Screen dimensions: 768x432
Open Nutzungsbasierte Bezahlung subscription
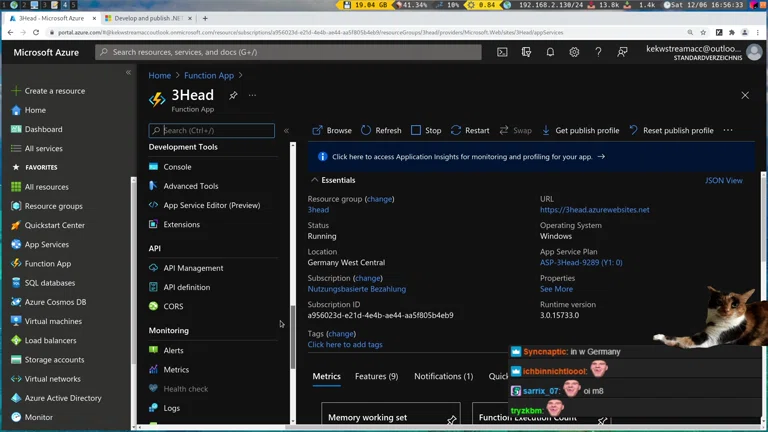click(x=357, y=289)
